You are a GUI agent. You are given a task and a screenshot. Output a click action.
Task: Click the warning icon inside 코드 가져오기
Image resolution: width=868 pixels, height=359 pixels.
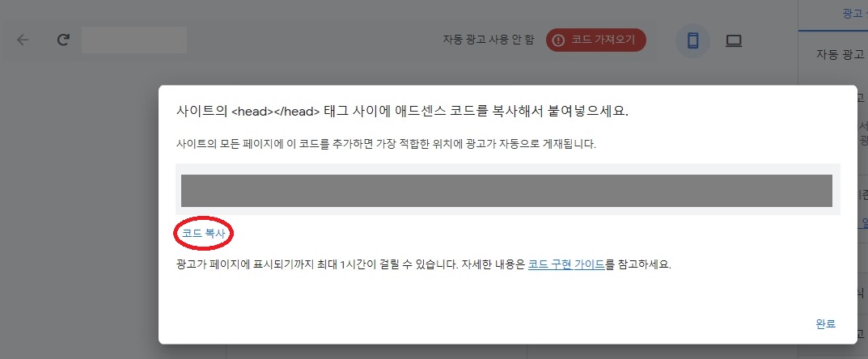point(558,40)
